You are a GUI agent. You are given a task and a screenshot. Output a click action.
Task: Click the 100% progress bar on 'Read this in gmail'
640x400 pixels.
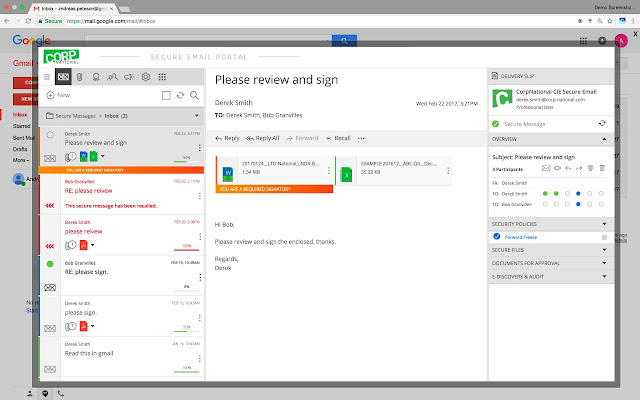pyautogui.click(x=187, y=371)
